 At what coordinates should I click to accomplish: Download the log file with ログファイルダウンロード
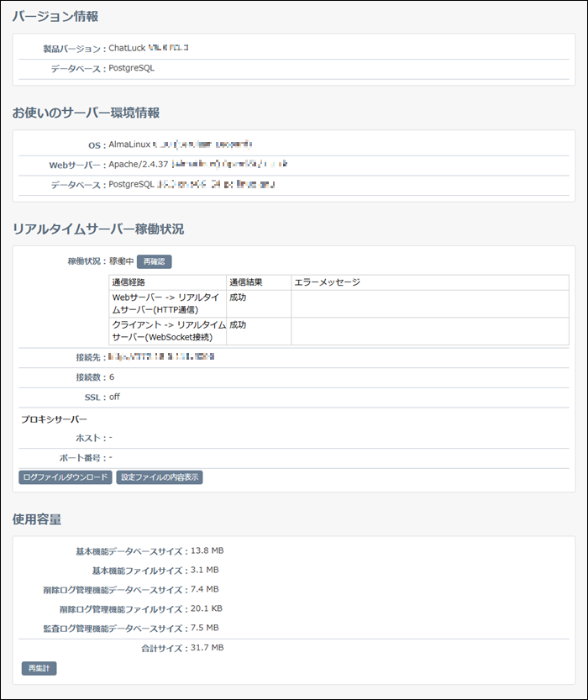coord(65,477)
